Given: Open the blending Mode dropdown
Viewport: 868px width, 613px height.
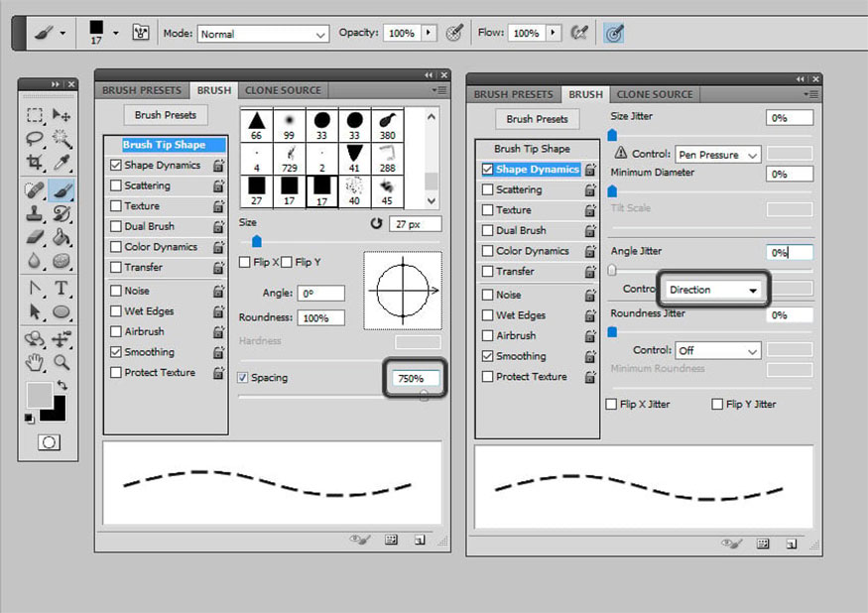Looking at the screenshot, I should [x=263, y=34].
